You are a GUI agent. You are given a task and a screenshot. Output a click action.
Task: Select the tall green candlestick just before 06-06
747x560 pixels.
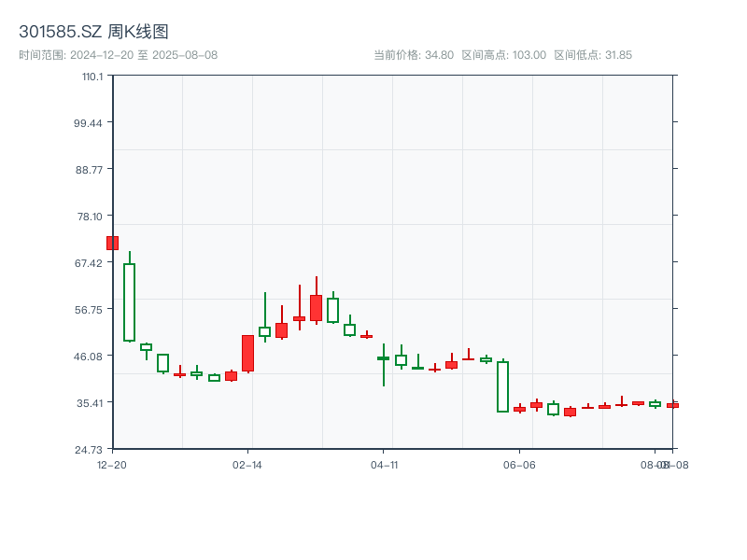(502, 386)
